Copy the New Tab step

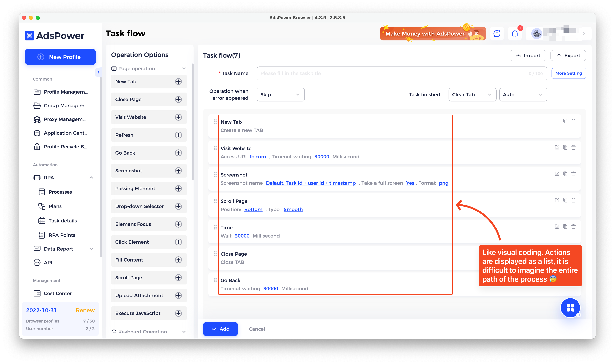tap(565, 121)
